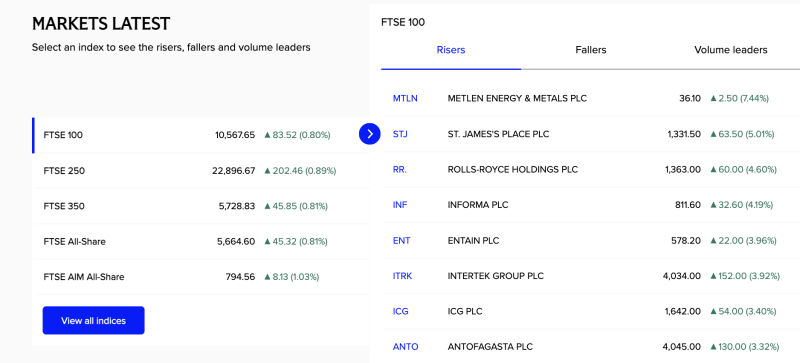
Task: Click ICG PLC company name
Action: (465, 311)
